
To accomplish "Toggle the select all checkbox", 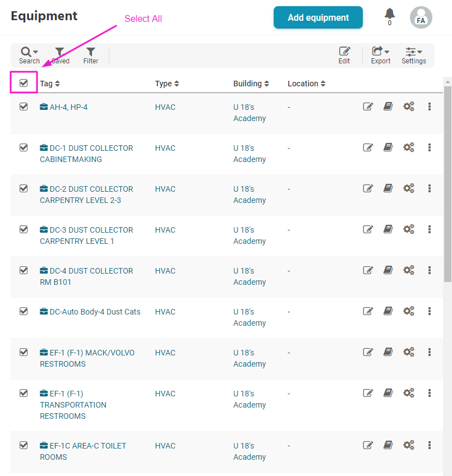I will tap(24, 83).
